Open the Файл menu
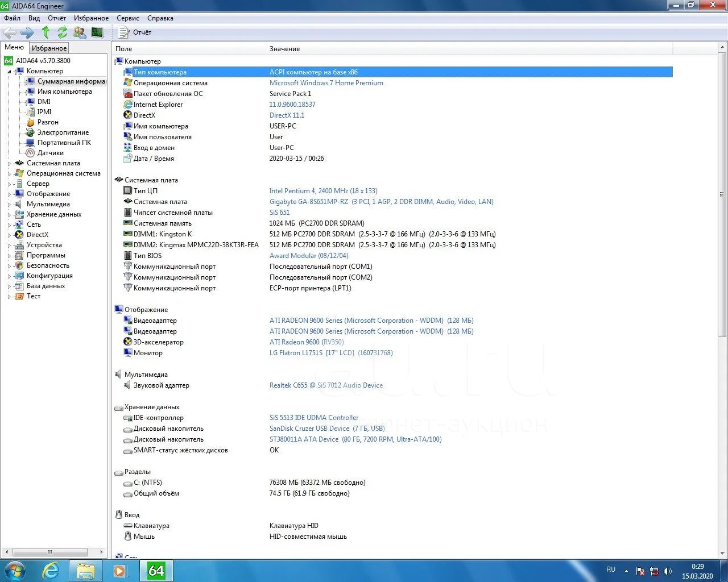Viewport: 728px width, 582px height. pyautogui.click(x=12, y=18)
